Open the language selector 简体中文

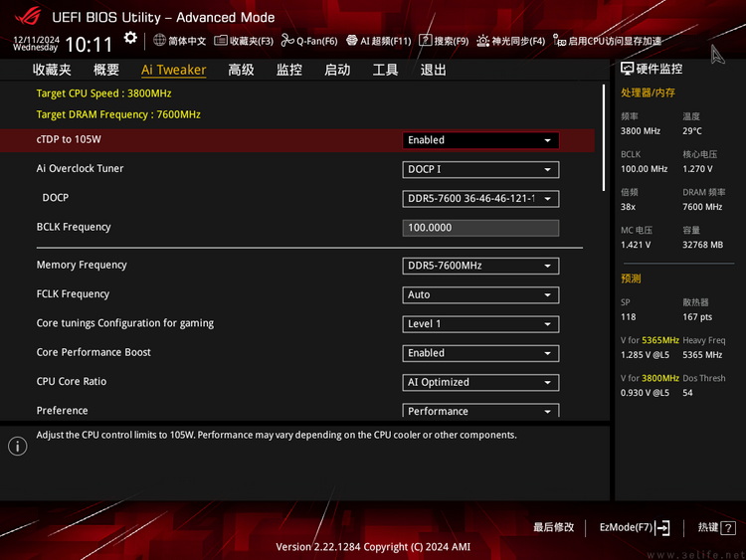[180, 41]
